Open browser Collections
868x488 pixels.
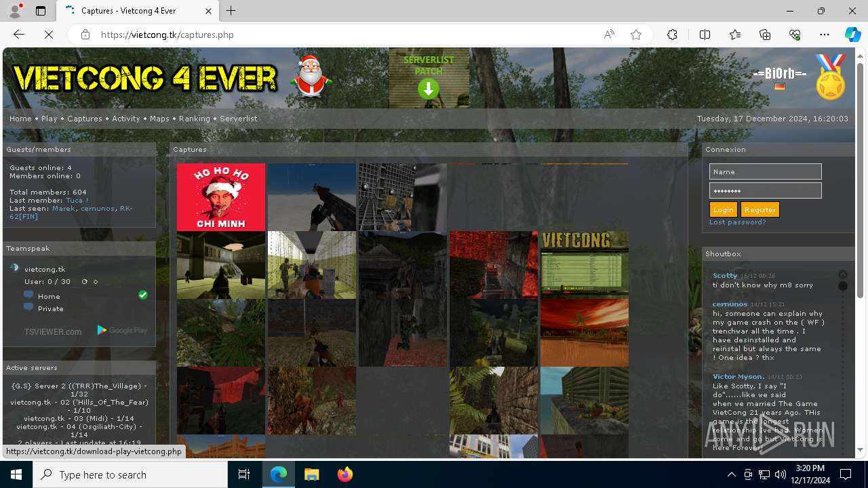pos(765,35)
